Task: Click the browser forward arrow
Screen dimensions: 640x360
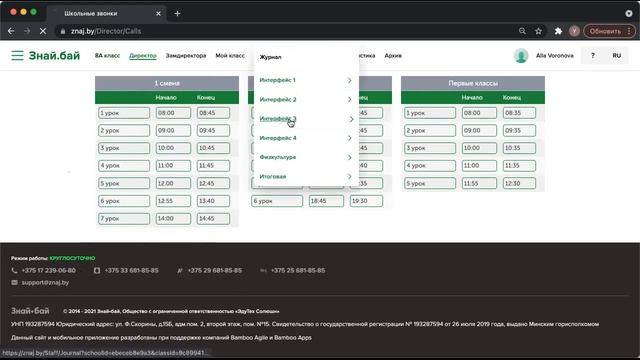Action: pos(27,31)
